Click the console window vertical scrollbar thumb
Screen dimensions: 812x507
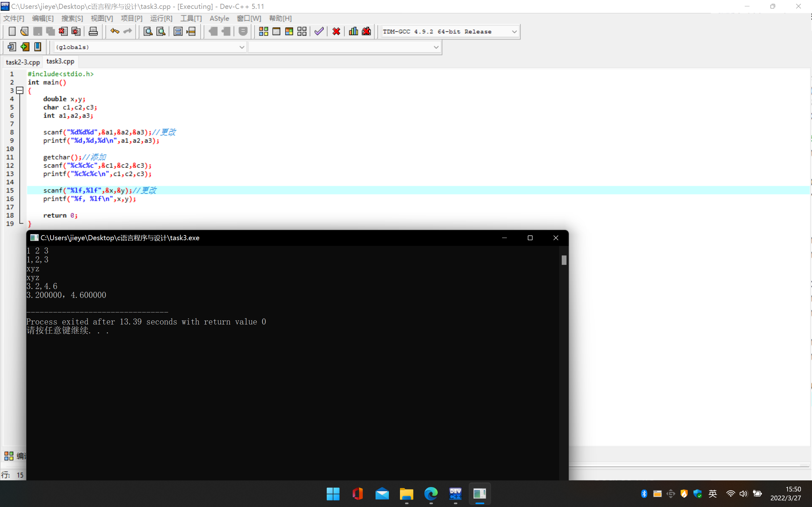(564, 260)
